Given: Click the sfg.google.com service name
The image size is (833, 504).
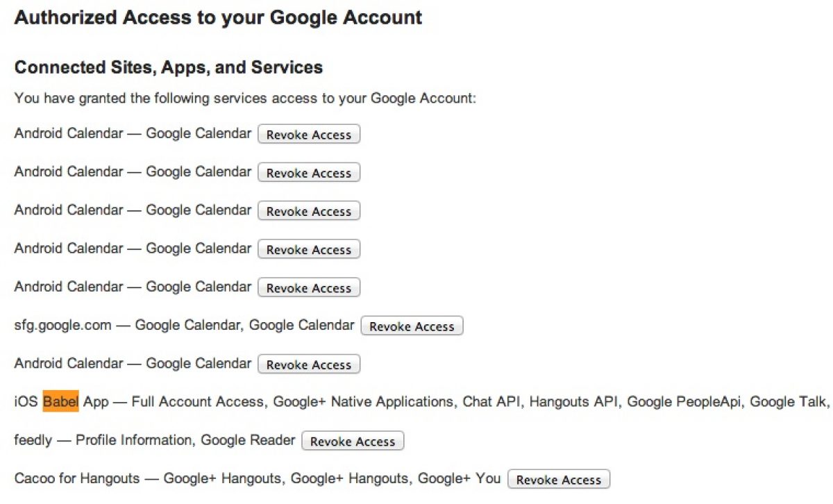Looking at the screenshot, I should coord(62,325).
